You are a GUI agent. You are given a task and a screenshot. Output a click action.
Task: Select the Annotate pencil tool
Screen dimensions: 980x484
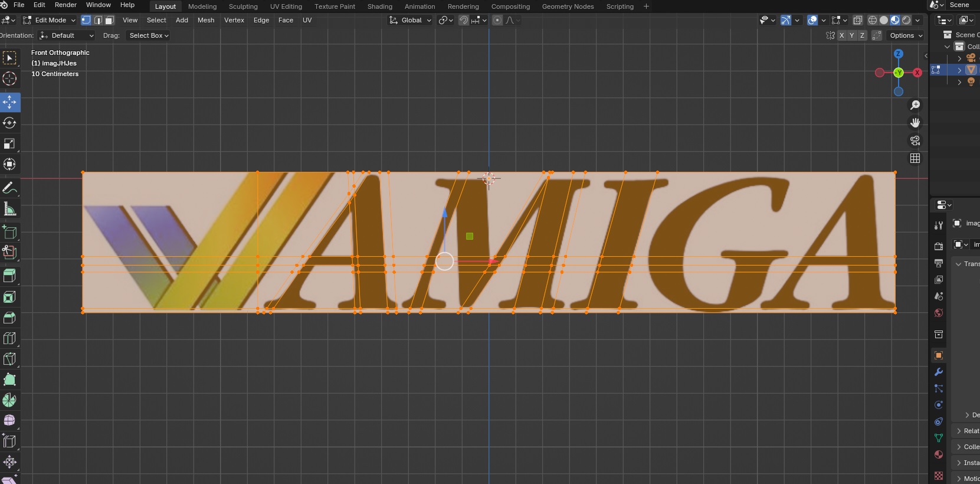9,188
